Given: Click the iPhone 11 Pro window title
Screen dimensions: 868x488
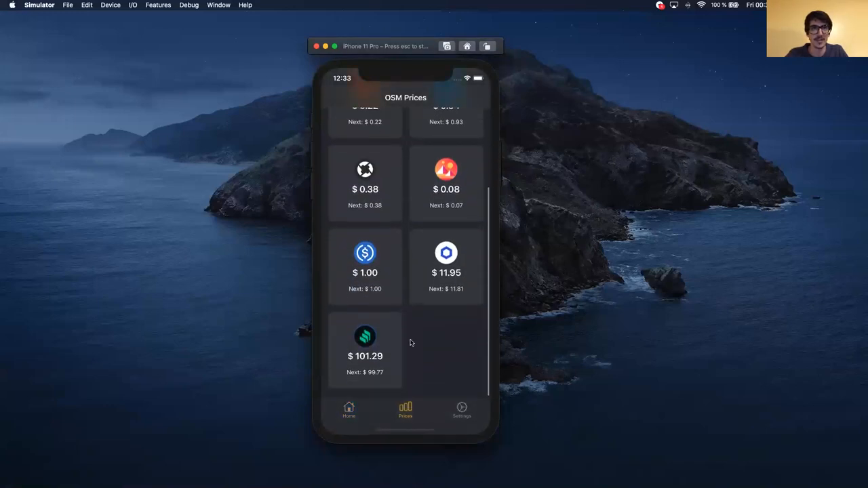Looking at the screenshot, I should (386, 46).
